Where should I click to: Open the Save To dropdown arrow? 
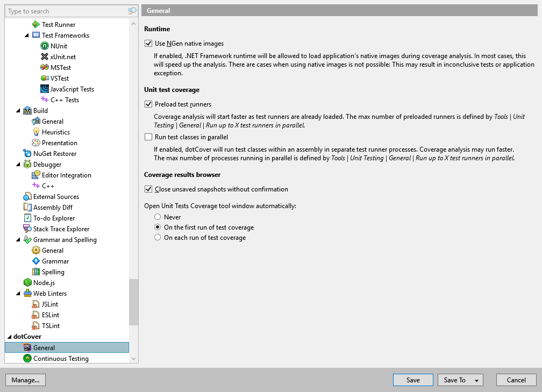point(476,381)
